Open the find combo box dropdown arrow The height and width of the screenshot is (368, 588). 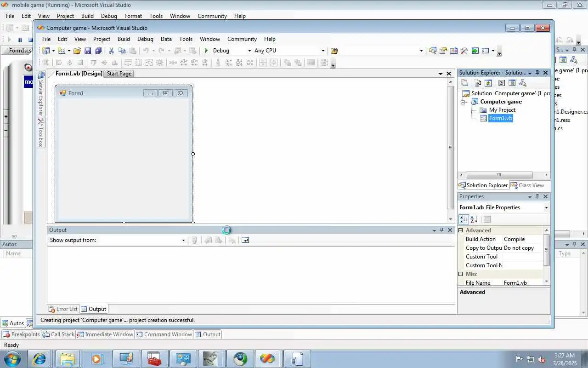[421, 51]
